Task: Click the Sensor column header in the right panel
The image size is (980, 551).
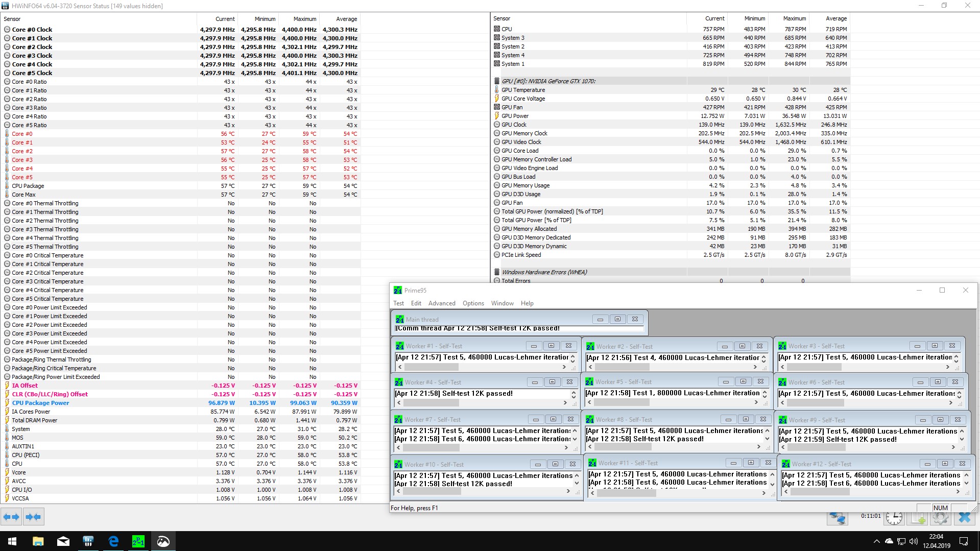Action: pyautogui.click(x=589, y=18)
